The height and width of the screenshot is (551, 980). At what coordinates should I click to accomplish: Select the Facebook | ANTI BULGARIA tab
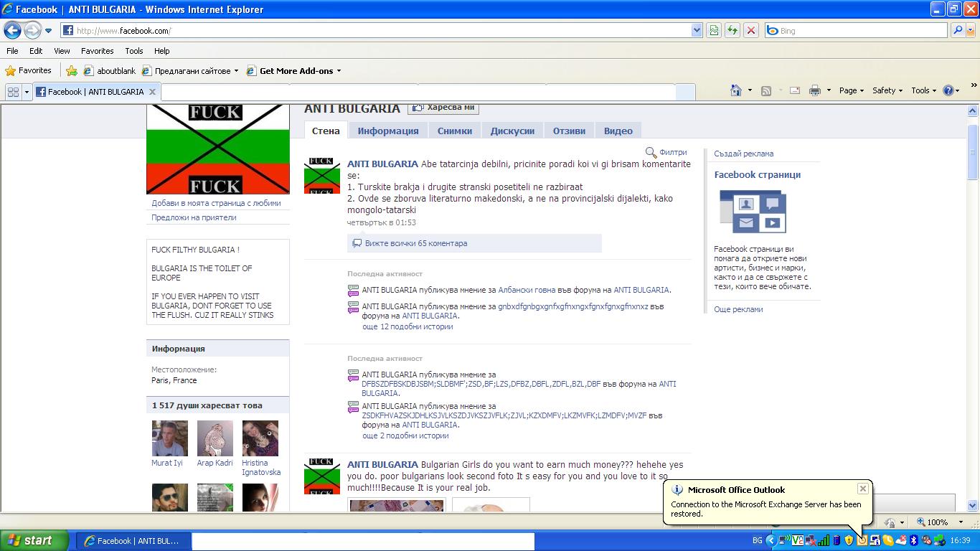(97, 92)
